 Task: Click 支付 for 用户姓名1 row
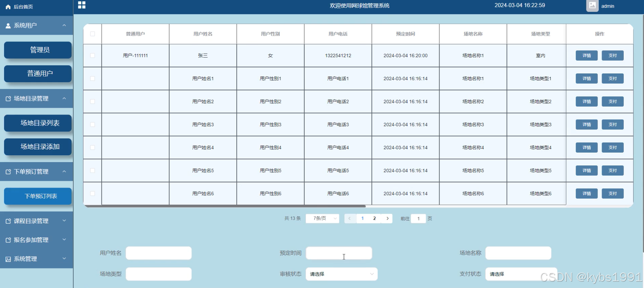[612, 78]
